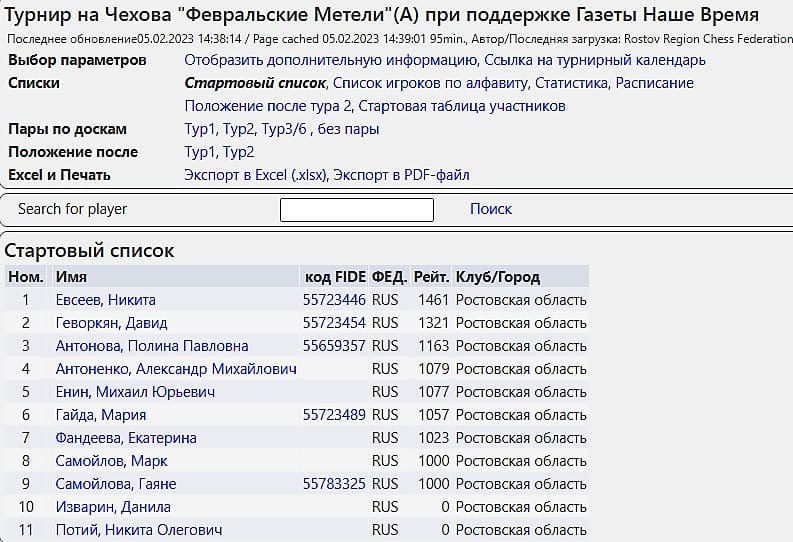Open player 'Гайда, Мария' entry
The width and height of the screenshot is (793, 542).
[x=101, y=415]
